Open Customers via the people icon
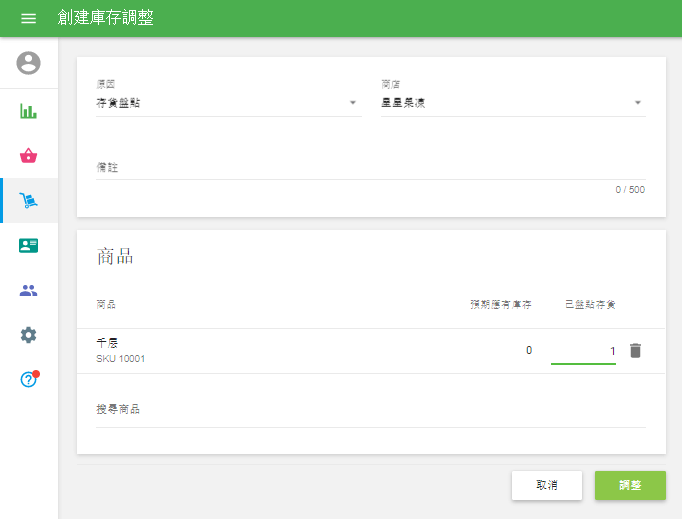682x519 pixels. click(29, 291)
